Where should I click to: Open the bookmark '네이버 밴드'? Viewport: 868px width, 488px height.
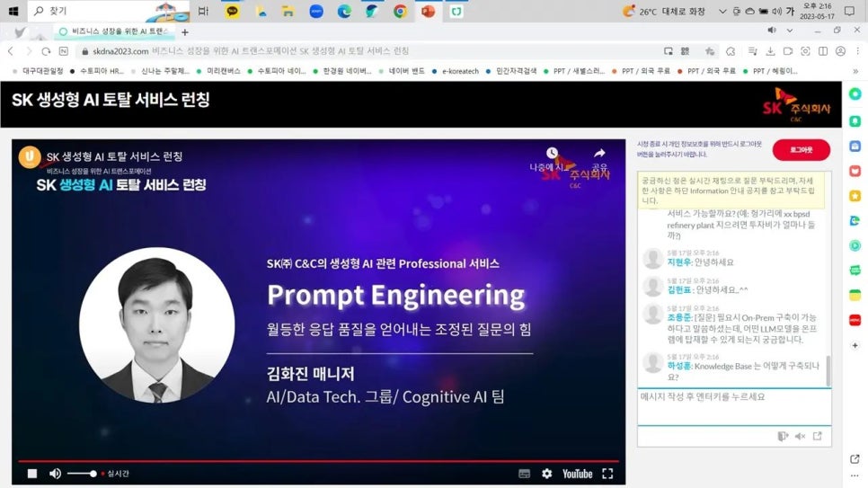[402, 71]
